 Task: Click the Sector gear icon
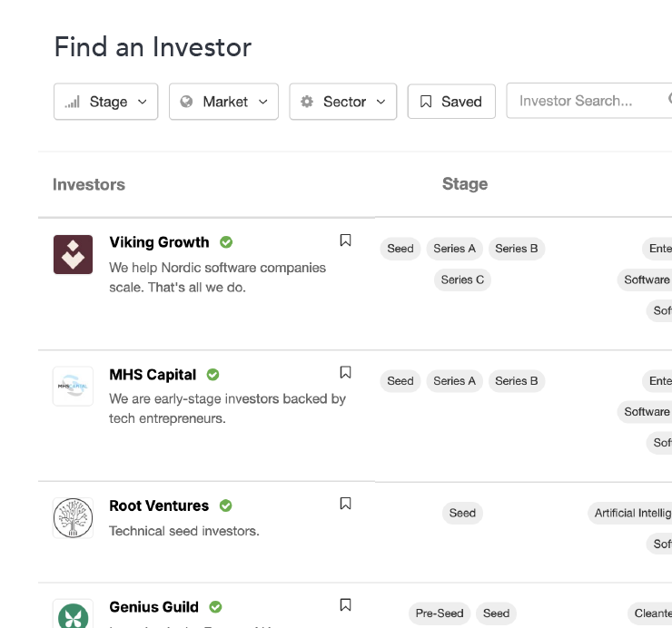click(x=307, y=102)
